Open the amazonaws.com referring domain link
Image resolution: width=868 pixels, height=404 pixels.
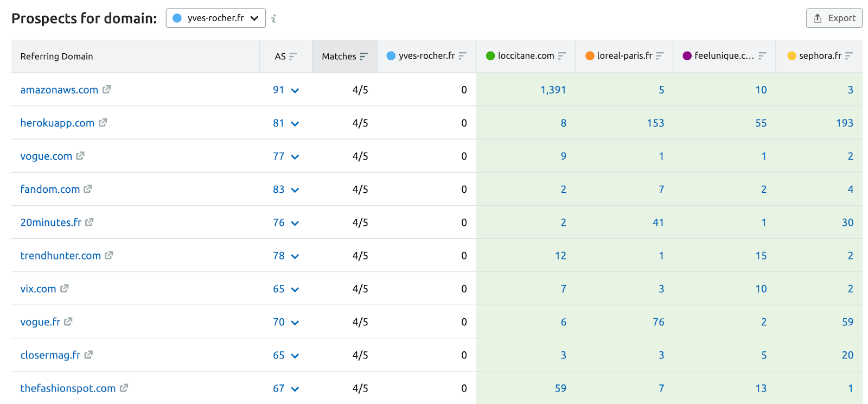[x=59, y=90]
